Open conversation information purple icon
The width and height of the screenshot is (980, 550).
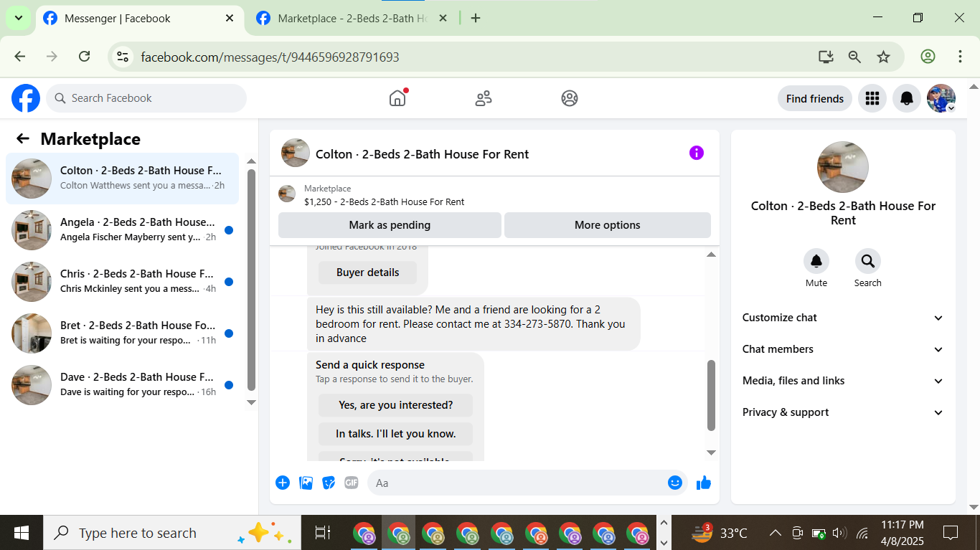(697, 153)
